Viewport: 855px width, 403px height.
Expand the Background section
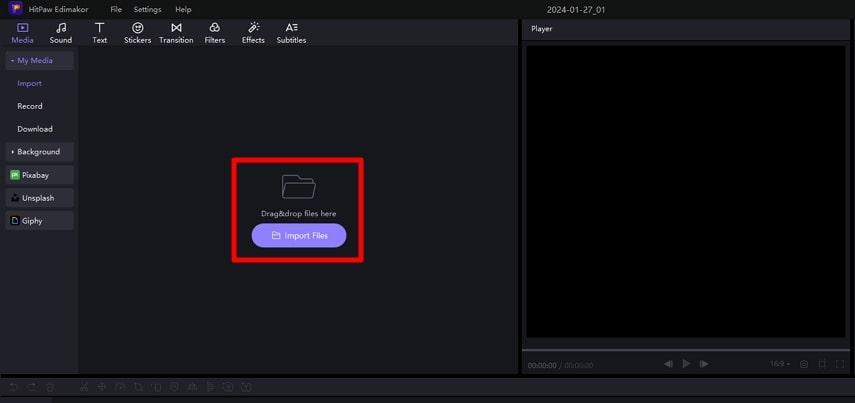click(x=40, y=152)
